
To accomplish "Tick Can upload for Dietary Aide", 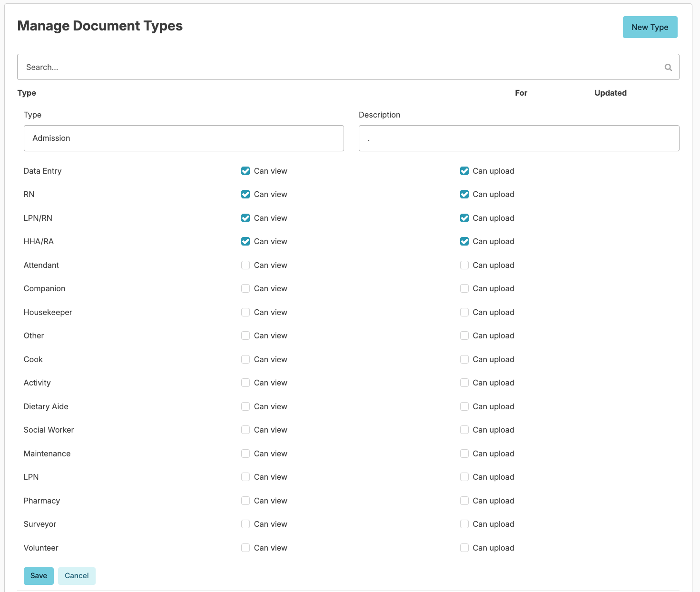I will point(464,406).
